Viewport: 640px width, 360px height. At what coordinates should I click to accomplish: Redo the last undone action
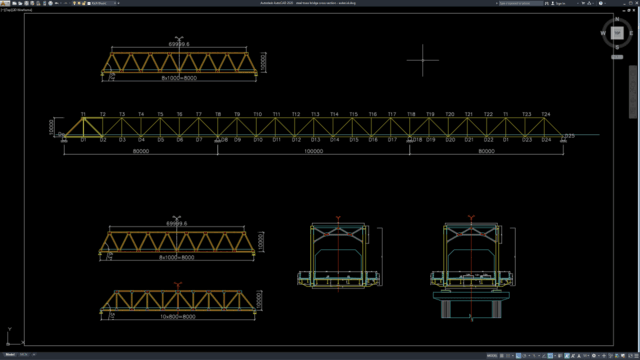tap(66, 3)
